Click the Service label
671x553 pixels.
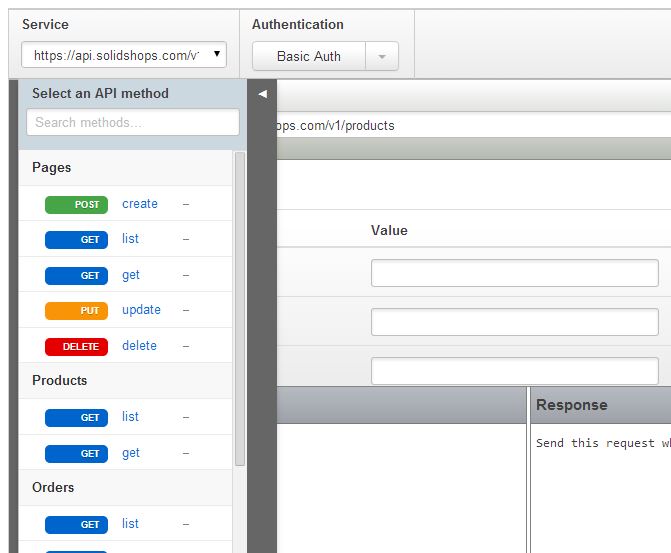pyautogui.click(x=45, y=24)
